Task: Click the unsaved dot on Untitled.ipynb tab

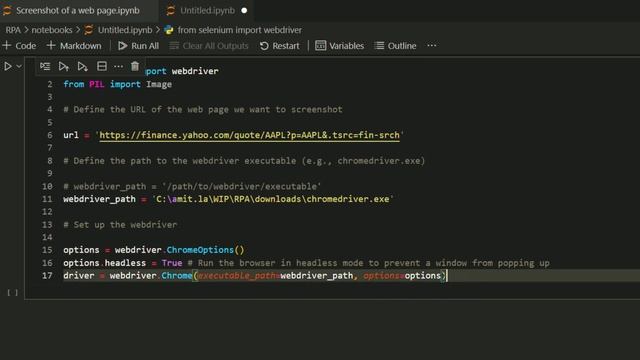Action: pyautogui.click(x=244, y=11)
